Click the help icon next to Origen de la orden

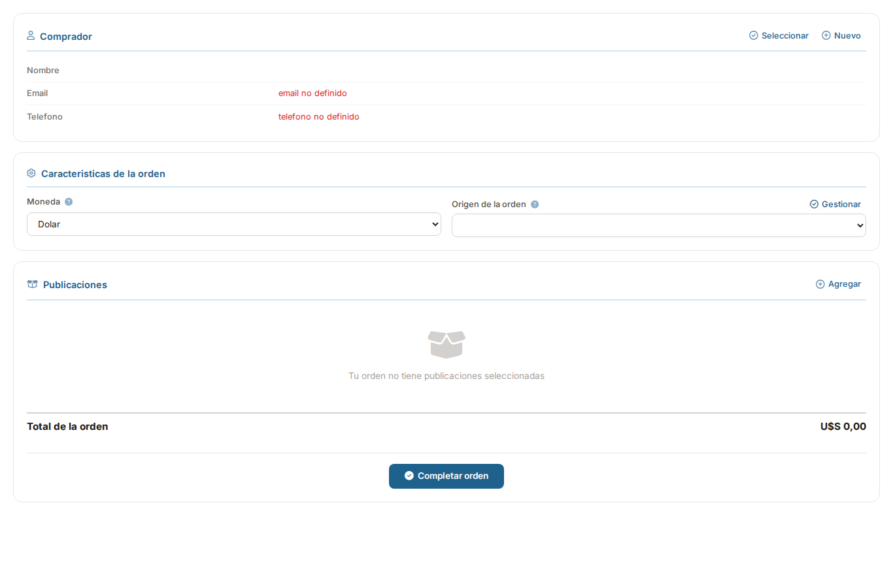point(535,204)
